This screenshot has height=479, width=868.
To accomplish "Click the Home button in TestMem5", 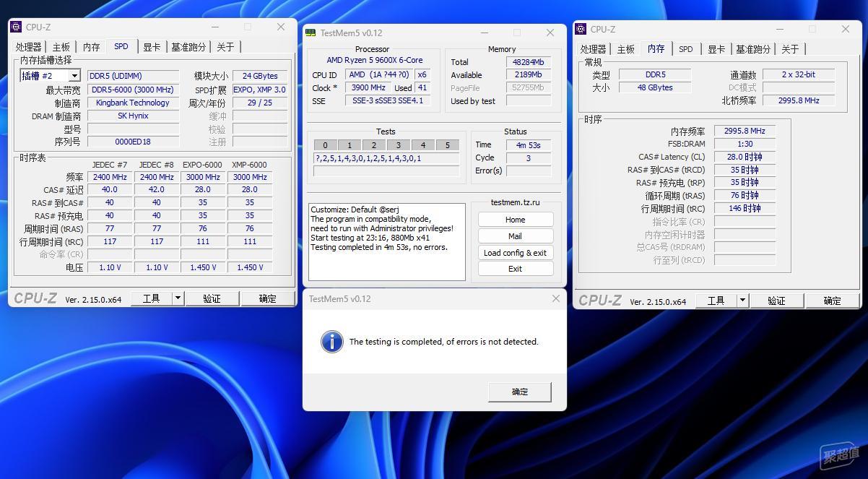I will [516, 220].
